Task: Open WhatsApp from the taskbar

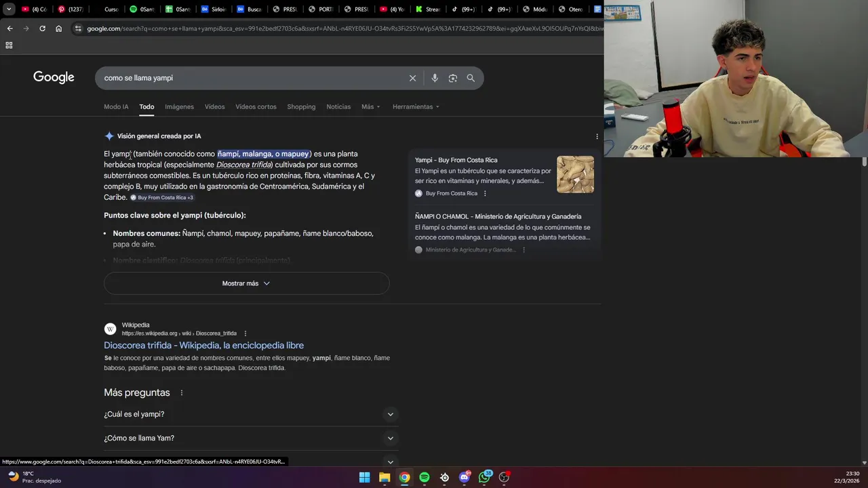Action: click(484, 477)
